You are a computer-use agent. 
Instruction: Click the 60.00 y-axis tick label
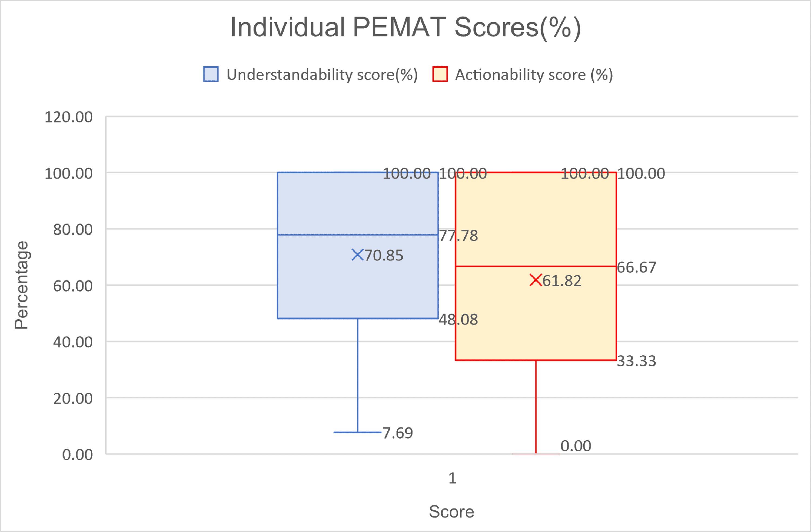pos(72,286)
